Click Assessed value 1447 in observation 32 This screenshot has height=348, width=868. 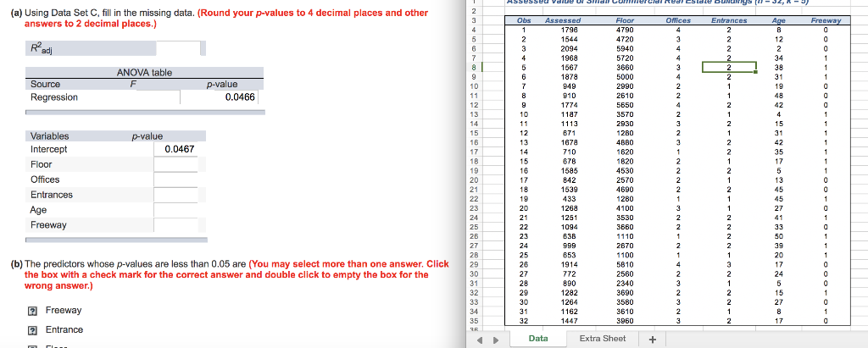(x=569, y=320)
